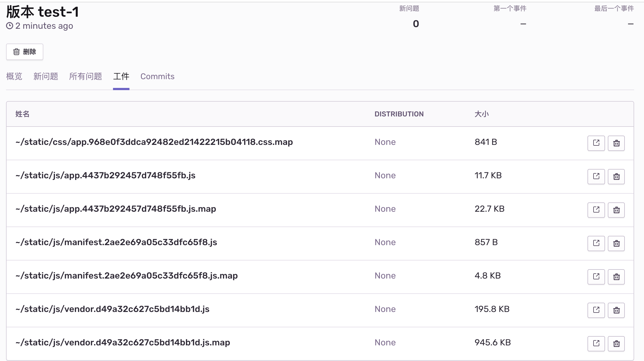Switch to the 新问题 tab
Image resolution: width=644 pixels, height=361 pixels.
click(46, 76)
